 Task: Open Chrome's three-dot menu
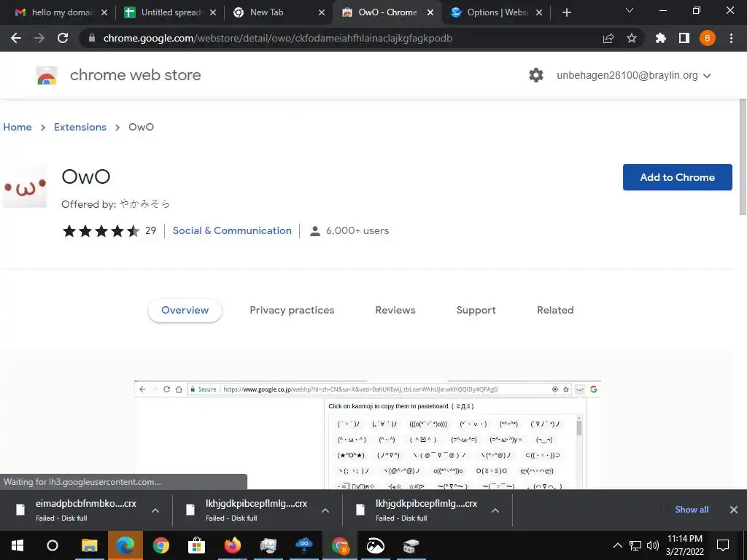(731, 38)
